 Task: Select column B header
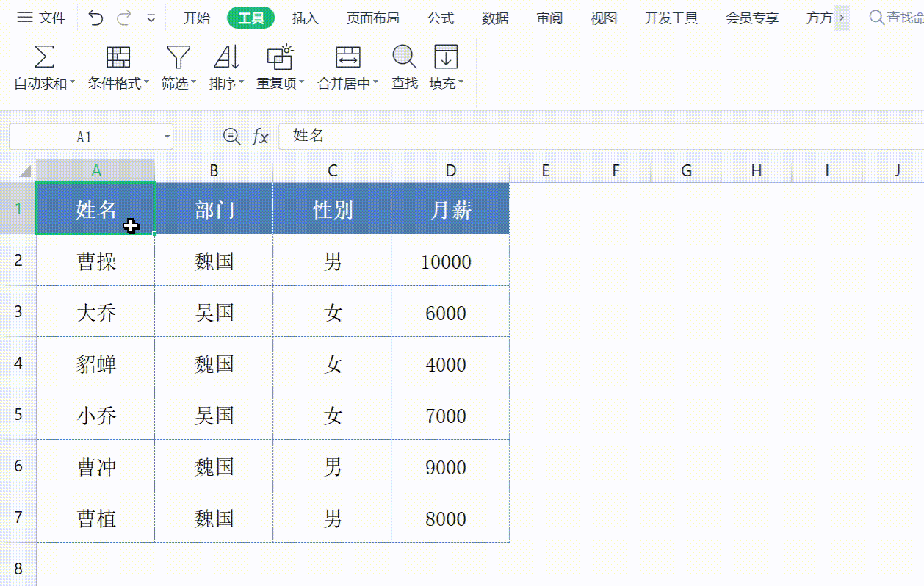pos(214,170)
